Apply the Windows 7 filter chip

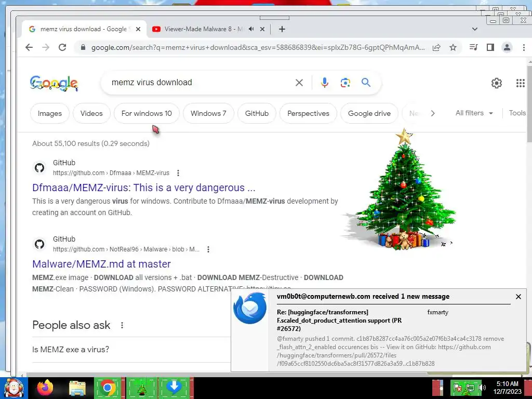click(x=208, y=113)
